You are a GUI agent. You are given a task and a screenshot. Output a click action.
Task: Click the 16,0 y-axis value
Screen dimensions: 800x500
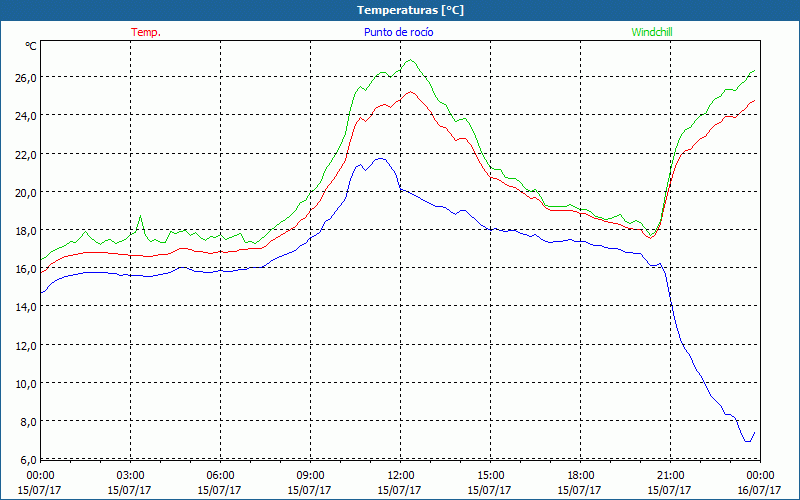27,269
